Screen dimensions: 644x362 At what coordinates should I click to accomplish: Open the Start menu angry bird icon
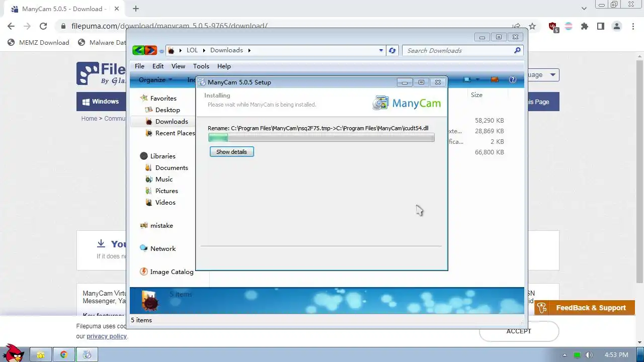13,353
